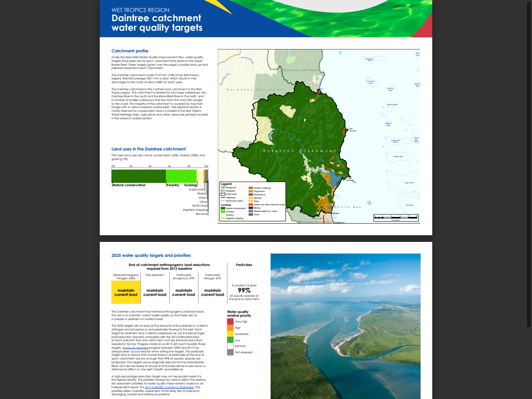Viewport: 532px width, 399px height.
Task: Select the Stream/water inc. dams legend symbol
Action: point(251,211)
